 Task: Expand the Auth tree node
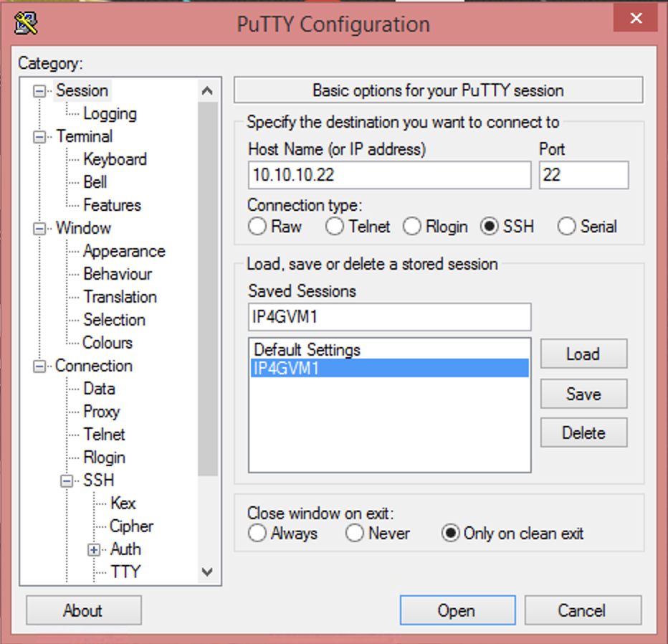click(x=94, y=550)
